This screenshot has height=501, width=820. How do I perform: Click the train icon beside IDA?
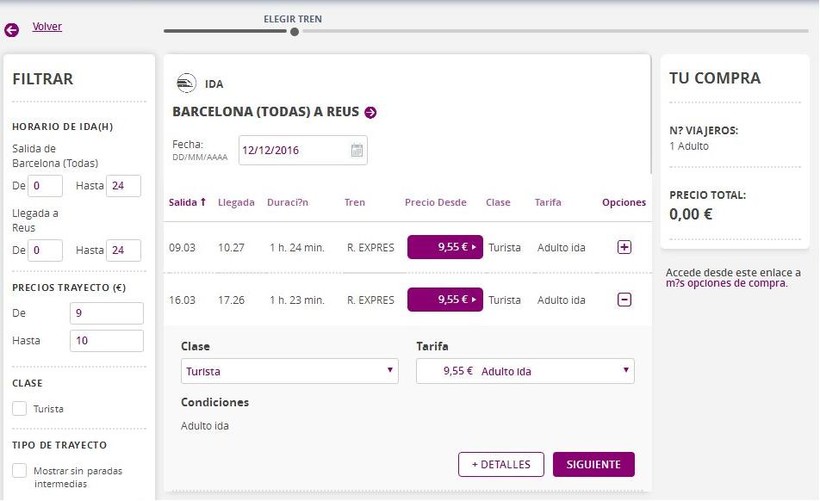tap(186, 83)
